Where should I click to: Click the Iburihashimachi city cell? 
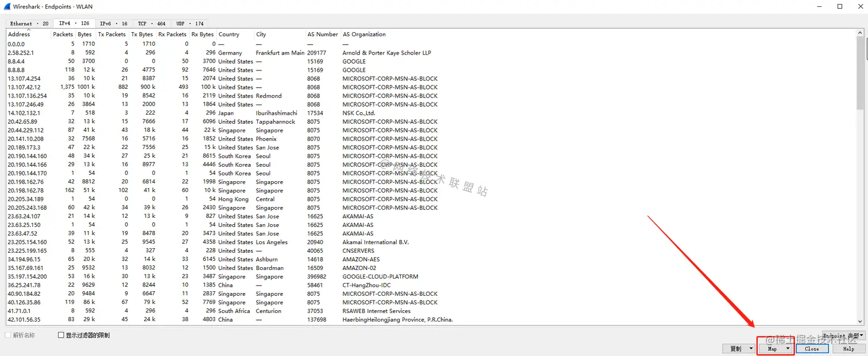277,113
